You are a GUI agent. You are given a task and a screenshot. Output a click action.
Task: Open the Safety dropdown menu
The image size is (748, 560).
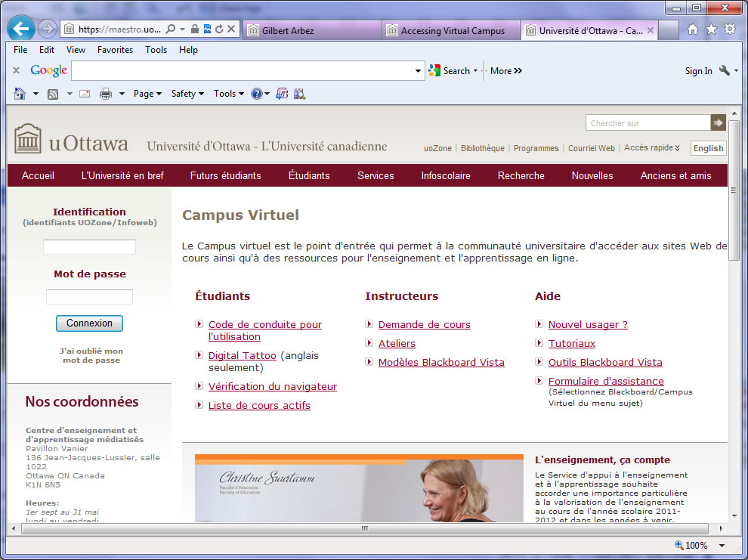187,94
